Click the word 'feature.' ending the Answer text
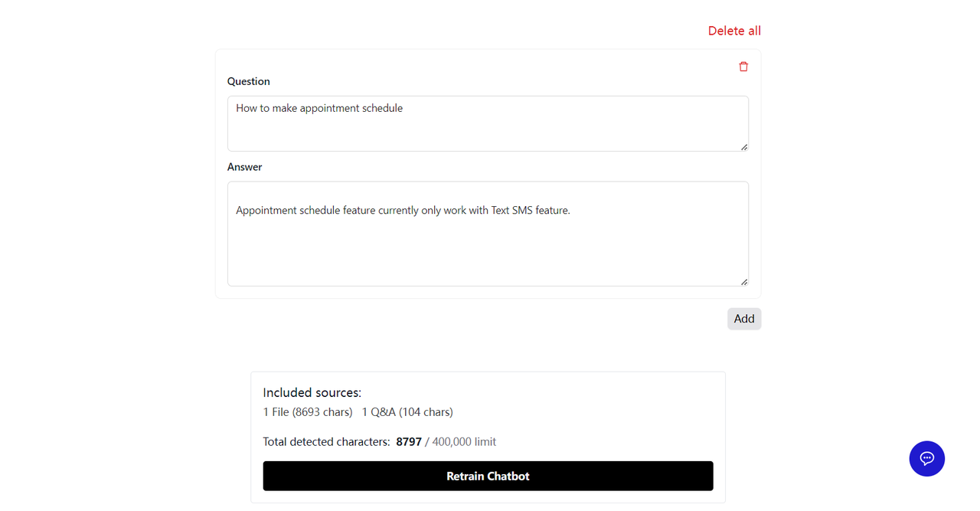 point(553,210)
